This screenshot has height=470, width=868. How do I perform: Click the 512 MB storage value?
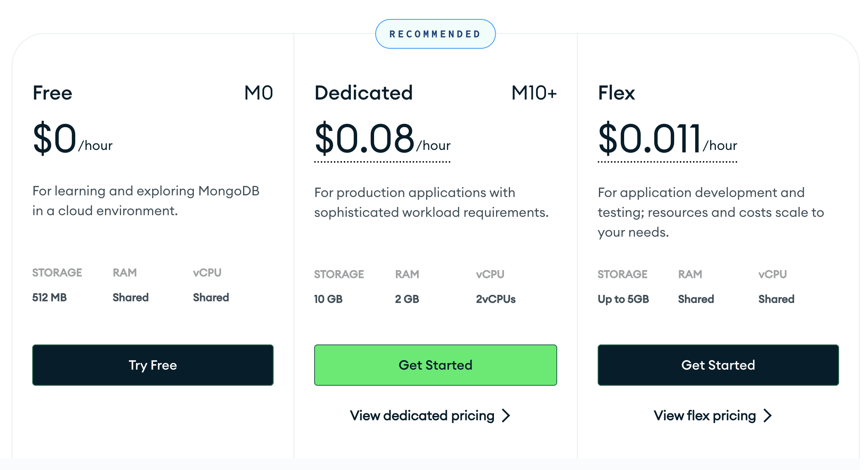50,297
